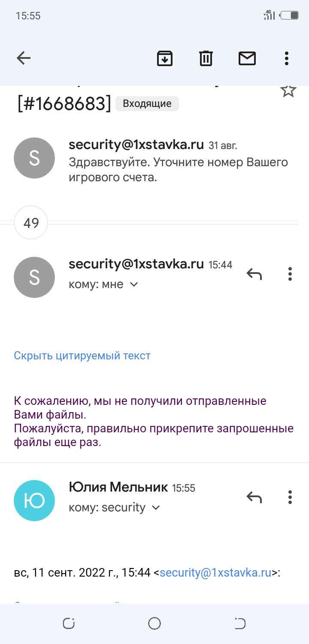The image size is (309, 644).
Task: Click 'Скрыть цитируемый текст' link
Action: 82,355
